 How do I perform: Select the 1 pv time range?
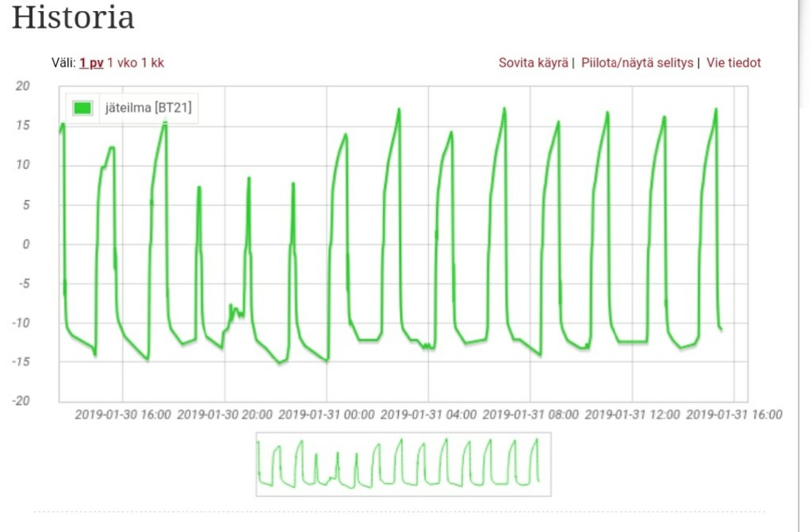pyautogui.click(x=91, y=63)
